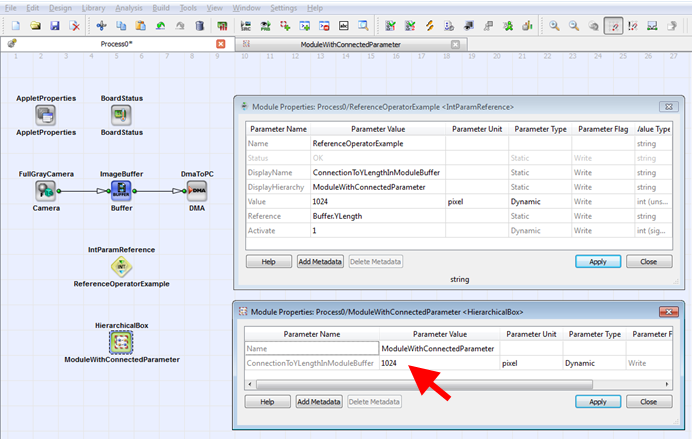Click Apply in the ReferenceOperatorExample properties
The image size is (693, 440).
coord(597,261)
